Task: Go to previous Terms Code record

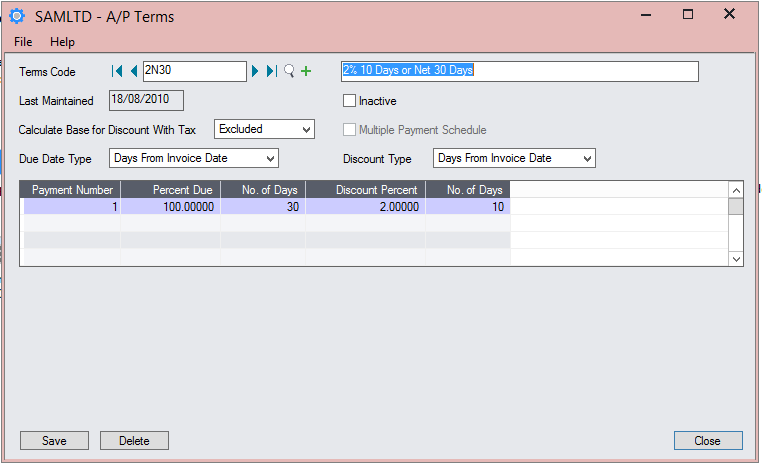Action: [x=134, y=71]
